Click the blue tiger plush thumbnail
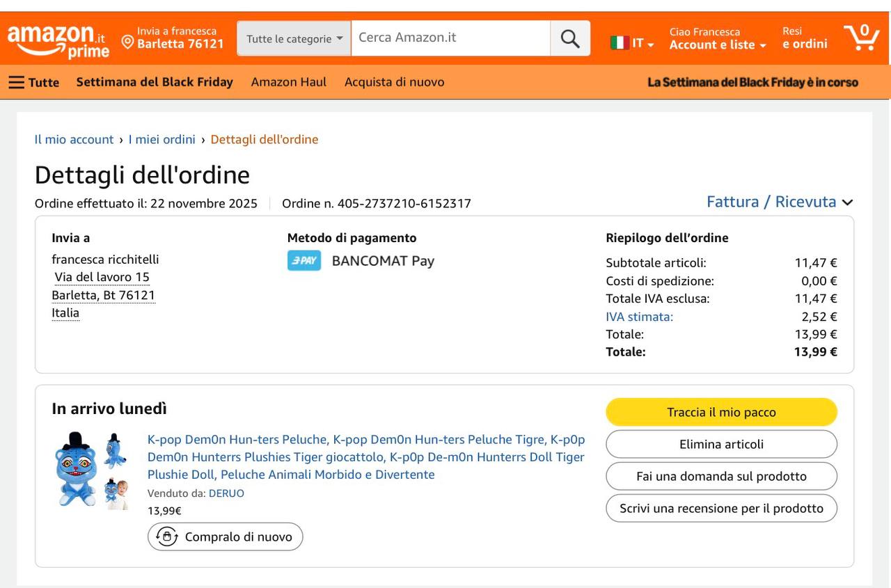The width and height of the screenshot is (891, 588). [x=91, y=470]
